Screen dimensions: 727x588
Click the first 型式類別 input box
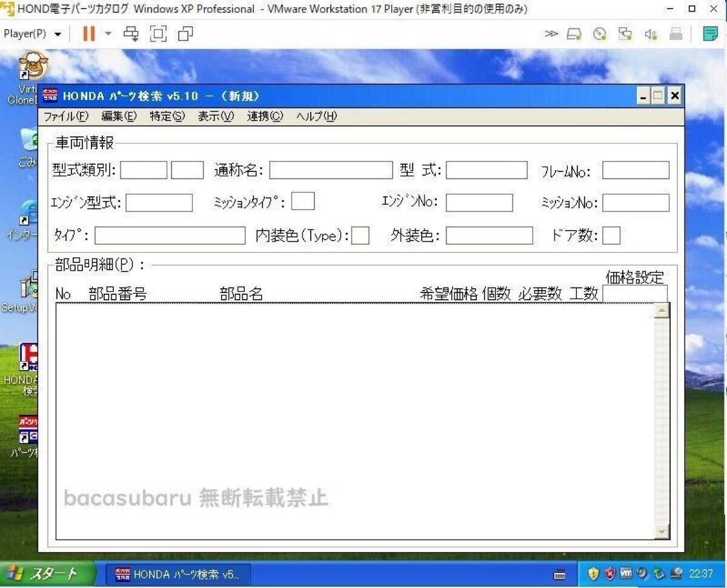(144, 170)
